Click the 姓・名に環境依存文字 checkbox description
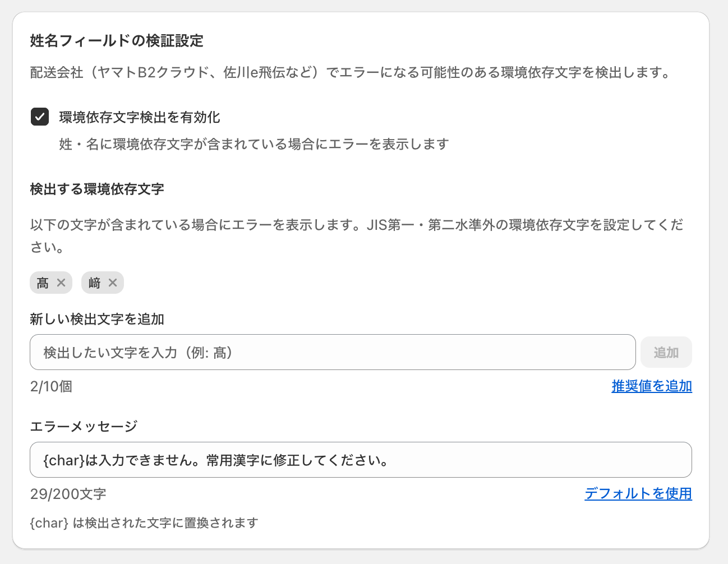The width and height of the screenshot is (728, 564). [x=254, y=144]
